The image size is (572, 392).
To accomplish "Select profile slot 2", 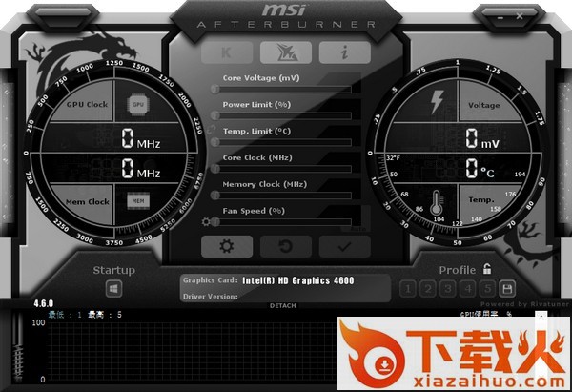I will pyautogui.click(x=427, y=289).
